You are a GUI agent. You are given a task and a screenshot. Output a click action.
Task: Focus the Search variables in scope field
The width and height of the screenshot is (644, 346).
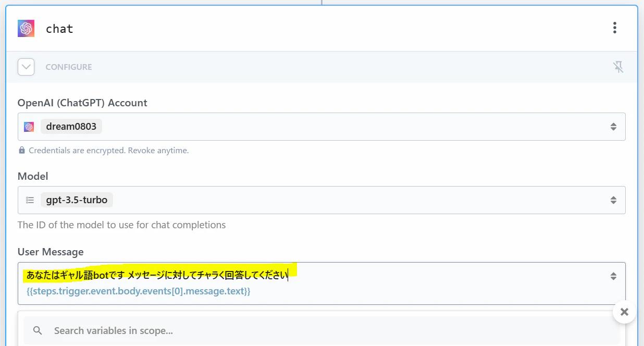[322, 330]
